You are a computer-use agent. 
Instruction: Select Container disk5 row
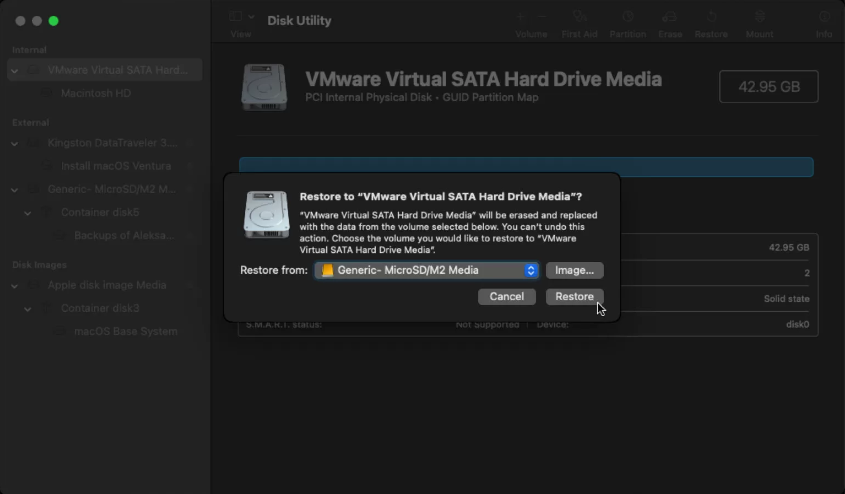105,212
